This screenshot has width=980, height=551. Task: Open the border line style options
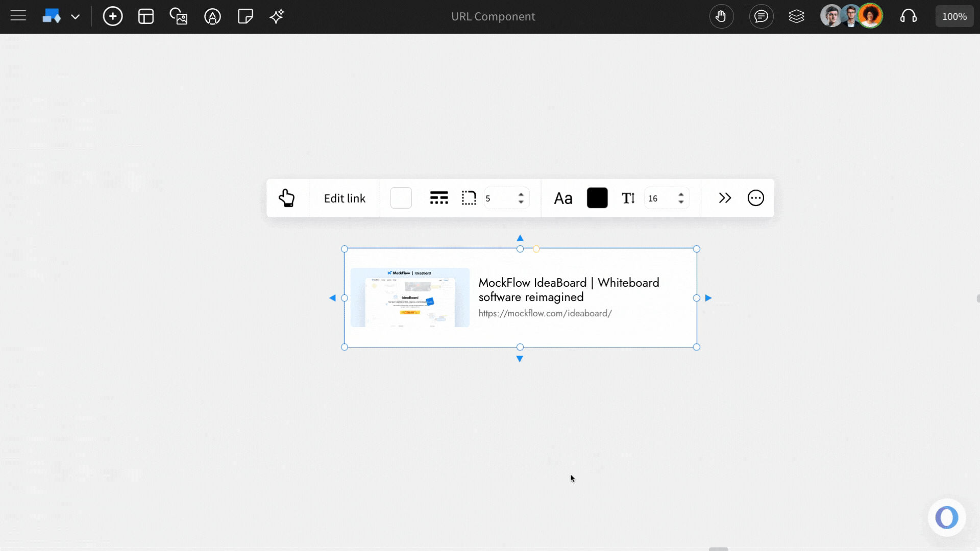(x=439, y=198)
